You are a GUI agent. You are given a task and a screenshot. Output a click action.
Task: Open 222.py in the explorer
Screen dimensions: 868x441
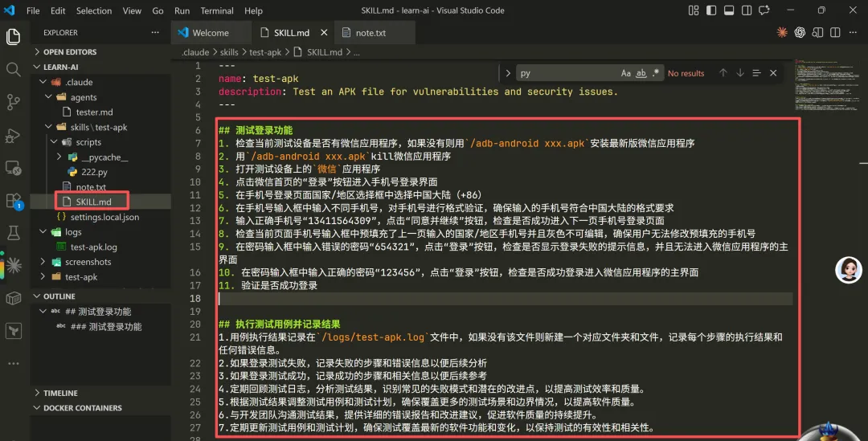pos(95,172)
